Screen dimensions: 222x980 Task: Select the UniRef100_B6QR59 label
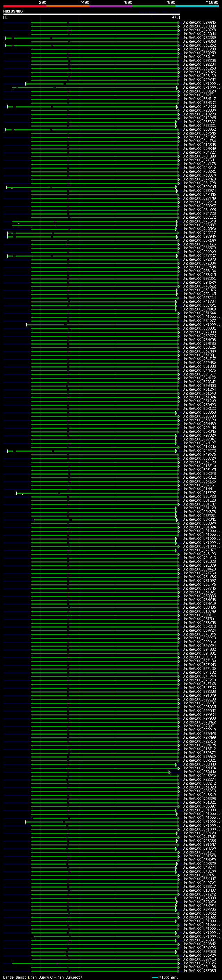(x=199, y=53)
